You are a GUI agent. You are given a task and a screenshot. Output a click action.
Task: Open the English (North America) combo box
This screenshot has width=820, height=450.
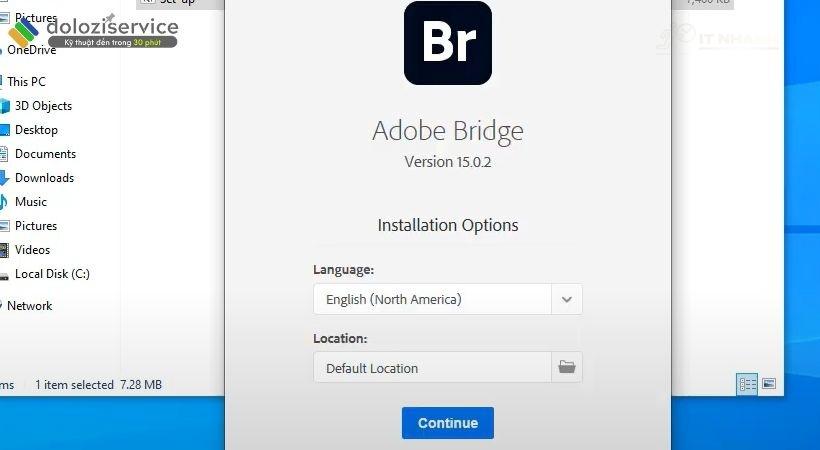[x=448, y=299]
